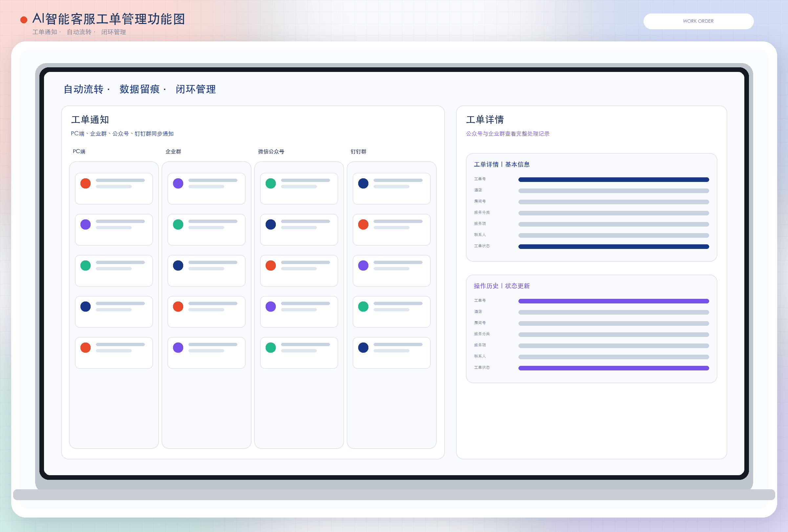Click the 酒店 label in 操作历史
Screen dimensions: 788x532
[478, 311]
